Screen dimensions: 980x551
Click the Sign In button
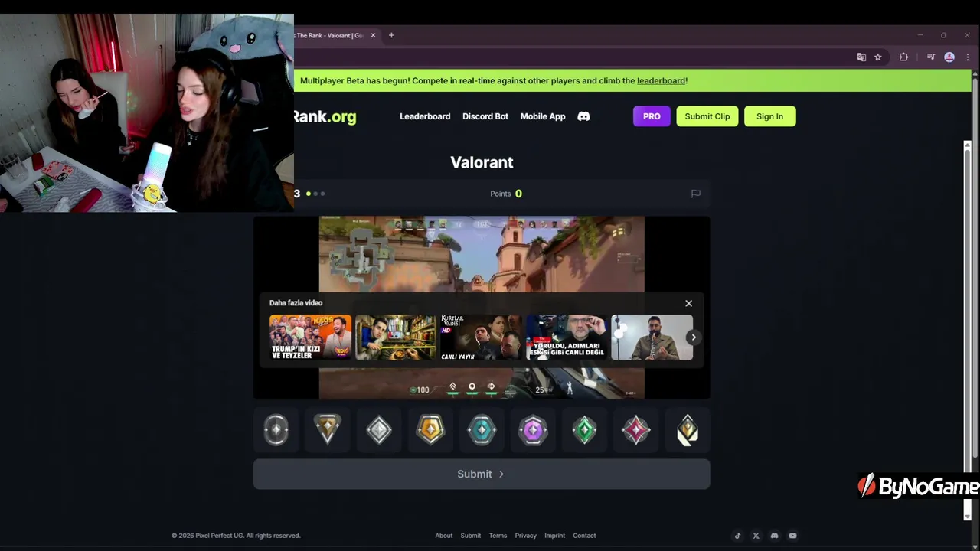(769, 116)
